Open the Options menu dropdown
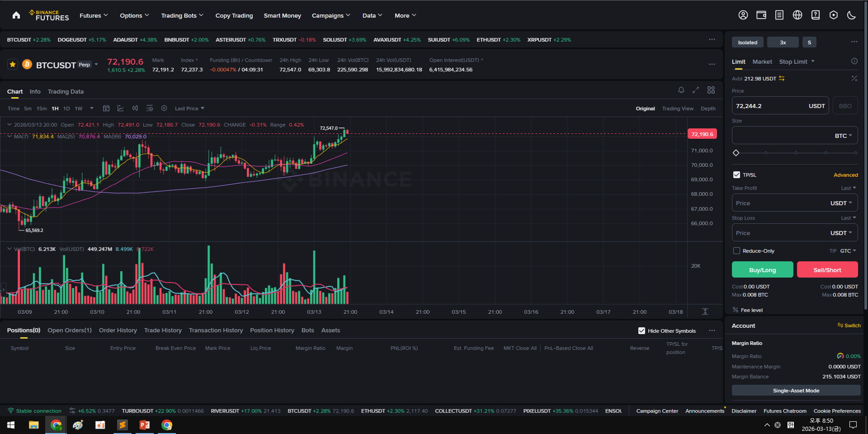Viewport: 868px width, 434px height. 135,15
